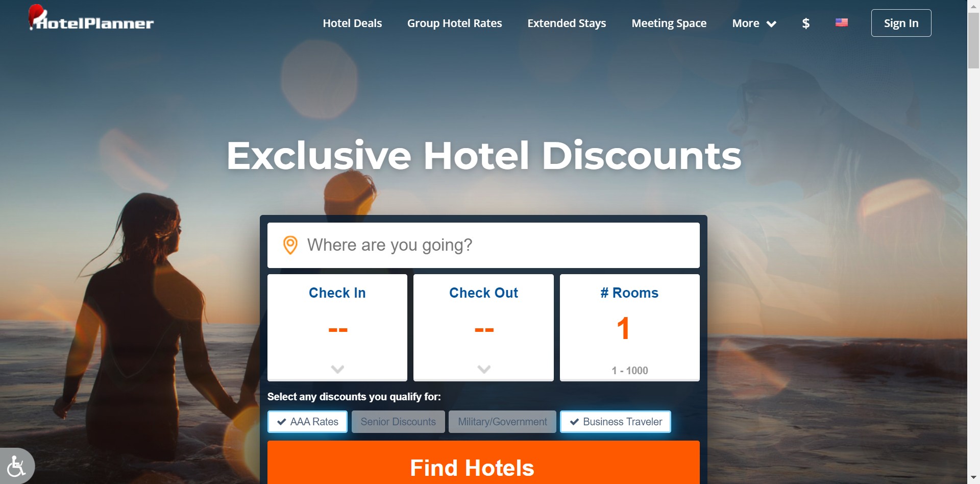980x484 pixels.
Task: Disable the Business Traveler discount
Action: pos(616,422)
